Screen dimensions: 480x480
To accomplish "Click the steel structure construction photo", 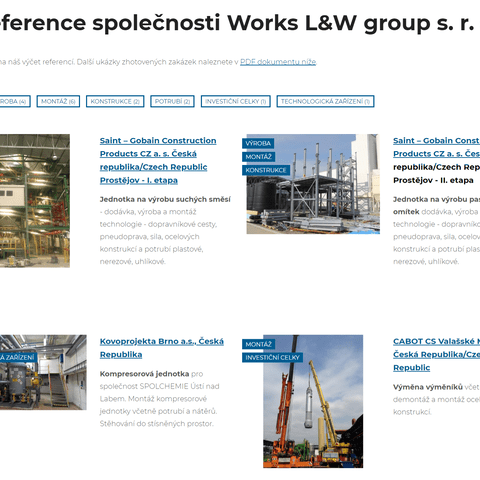I will tap(313, 184).
